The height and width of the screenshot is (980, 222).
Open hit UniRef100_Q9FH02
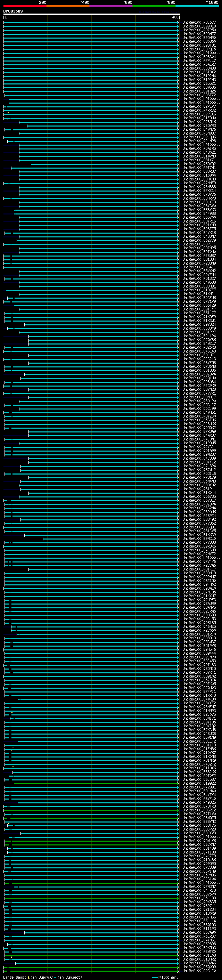[x=199, y=584]
